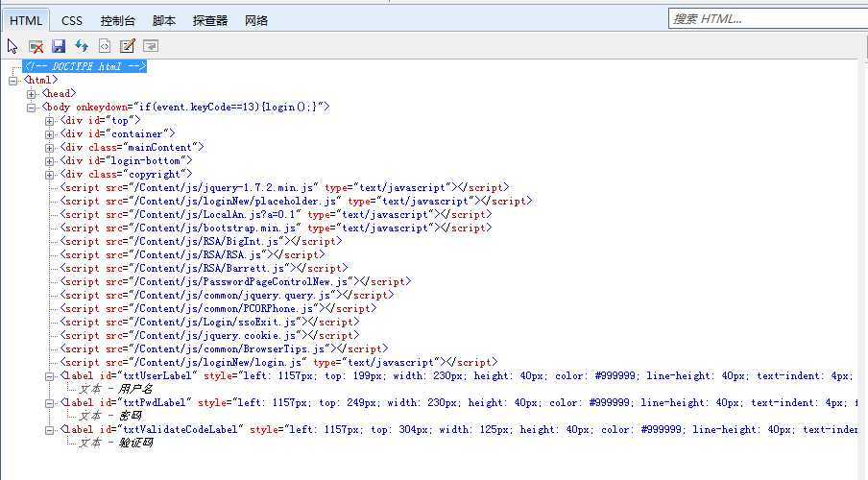
Task: Select the body onkeydown row
Action: 185,107
